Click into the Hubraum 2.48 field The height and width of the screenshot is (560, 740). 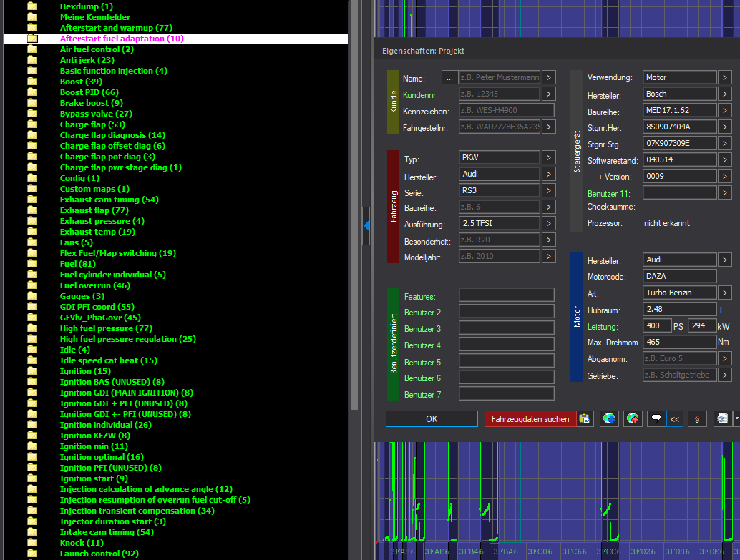680,309
